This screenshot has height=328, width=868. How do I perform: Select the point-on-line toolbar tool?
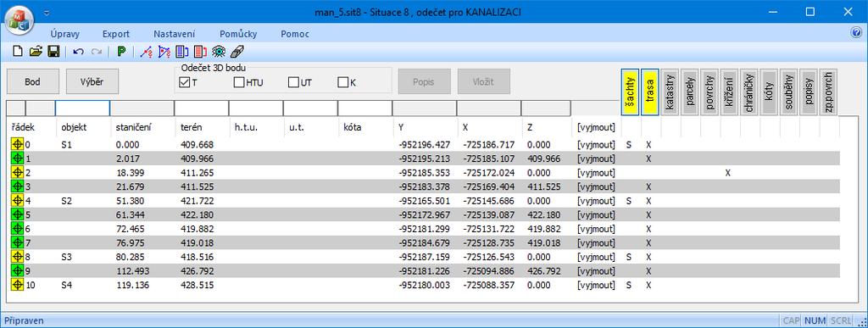[146, 52]
